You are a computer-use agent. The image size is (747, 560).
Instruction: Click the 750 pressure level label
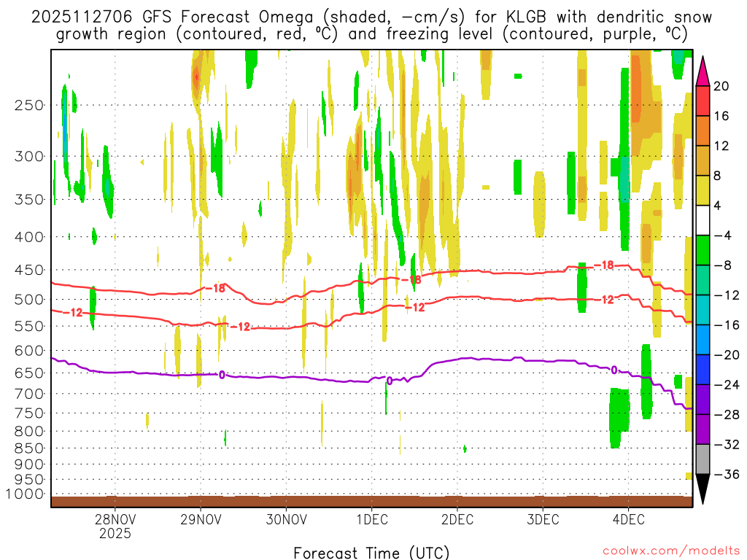[x=29, y=413]
